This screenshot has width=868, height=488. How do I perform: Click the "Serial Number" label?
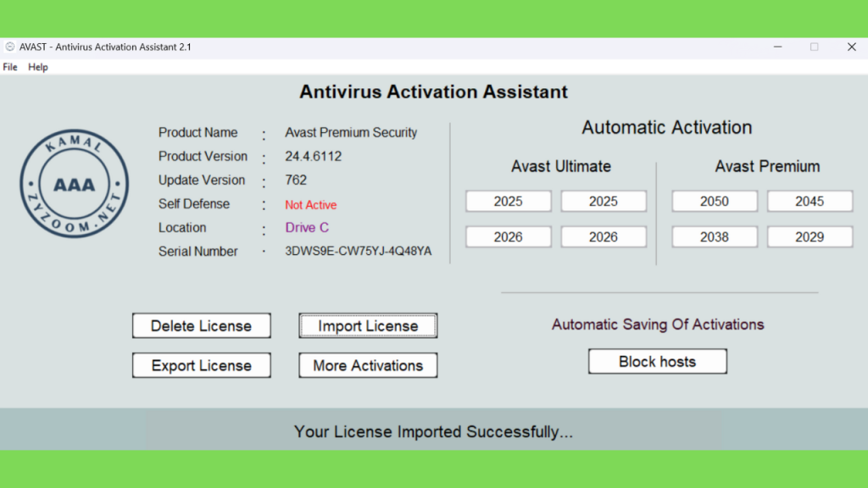[x=198, y=251]
